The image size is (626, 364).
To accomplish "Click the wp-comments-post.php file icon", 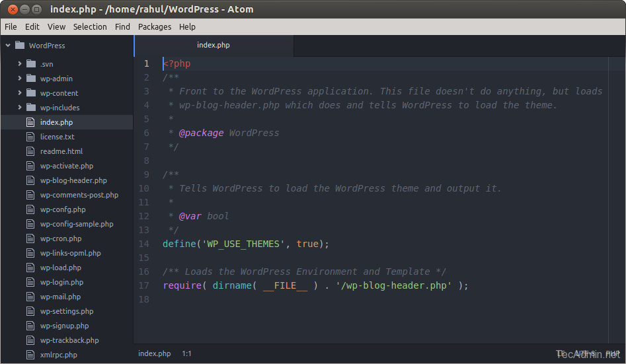I will (x=30, y=195).
